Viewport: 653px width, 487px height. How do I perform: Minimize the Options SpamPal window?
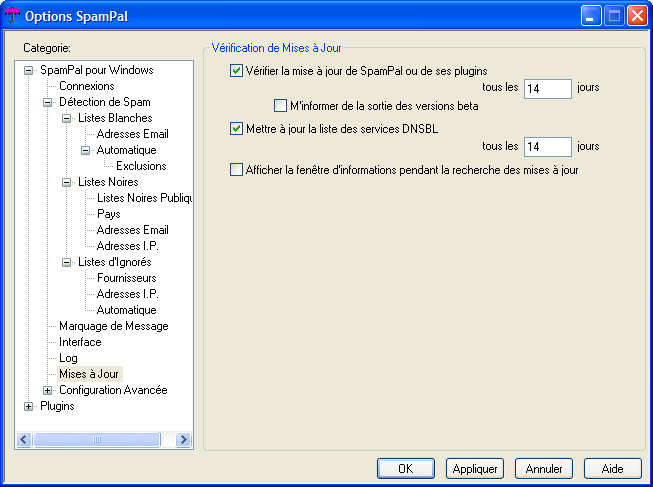pyautogui.click(x=591, y=16)
